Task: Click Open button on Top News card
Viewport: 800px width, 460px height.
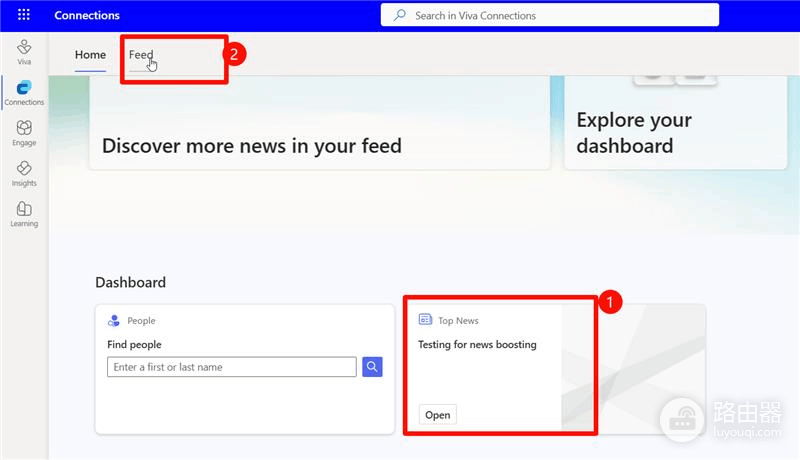Action: point(438,415)
